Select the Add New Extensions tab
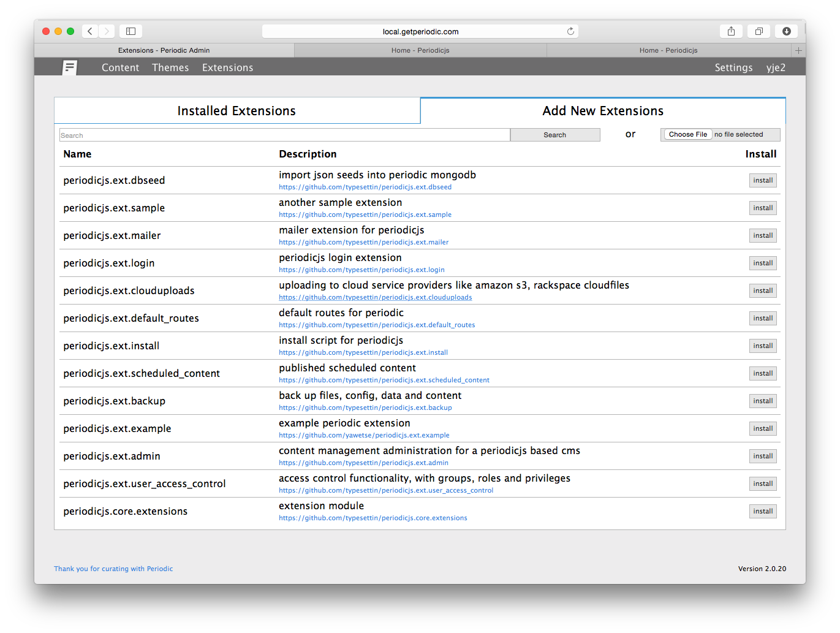 (x=603, y=111)
